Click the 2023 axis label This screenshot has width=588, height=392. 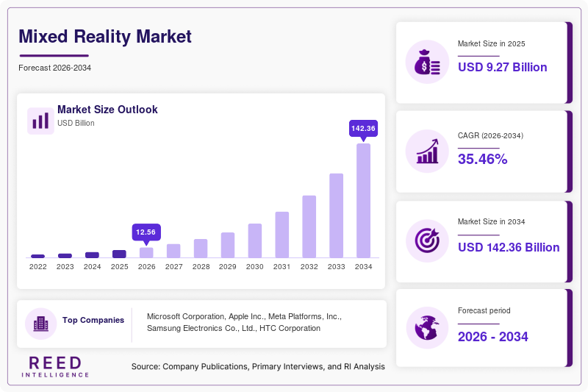tap(65, 267)
